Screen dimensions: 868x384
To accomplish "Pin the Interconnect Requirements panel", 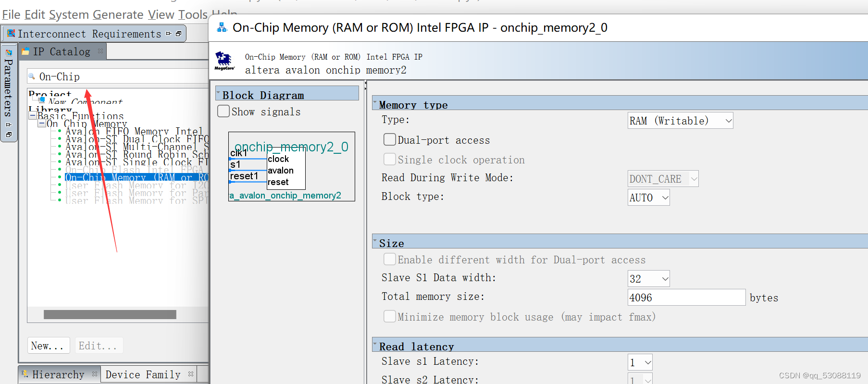I will (x=169, y=34).
